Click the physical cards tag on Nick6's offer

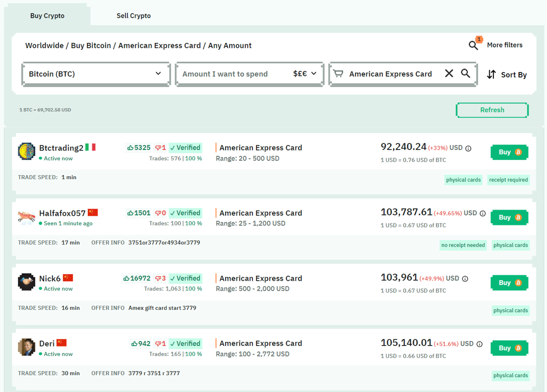click(510, 310)
